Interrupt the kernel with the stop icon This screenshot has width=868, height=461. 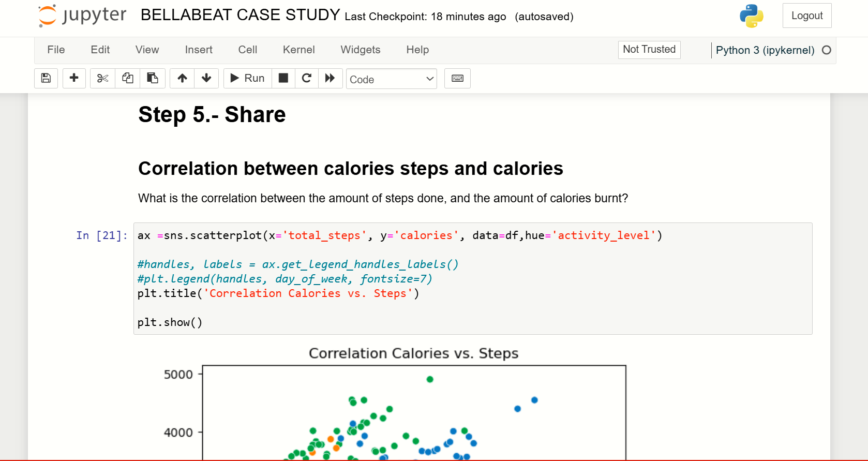pos(283,79)
